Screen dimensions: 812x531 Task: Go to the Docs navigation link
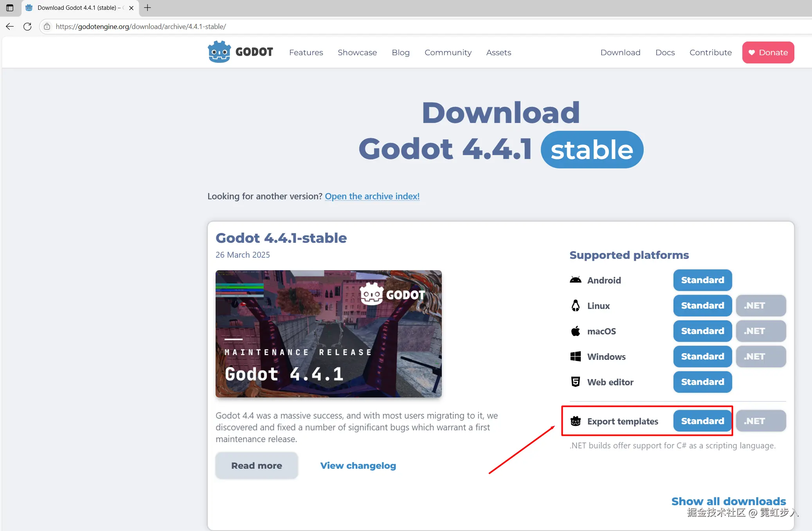pos(665,52)
